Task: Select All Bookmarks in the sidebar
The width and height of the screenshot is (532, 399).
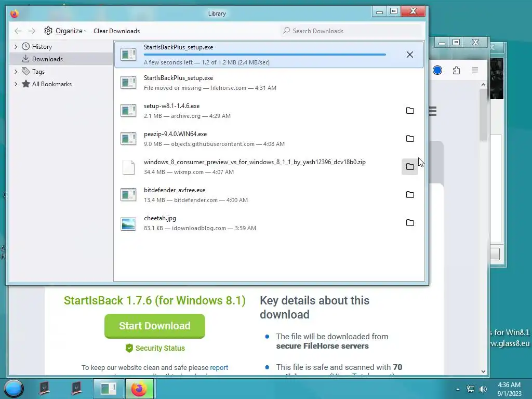Action: point(51,84)
